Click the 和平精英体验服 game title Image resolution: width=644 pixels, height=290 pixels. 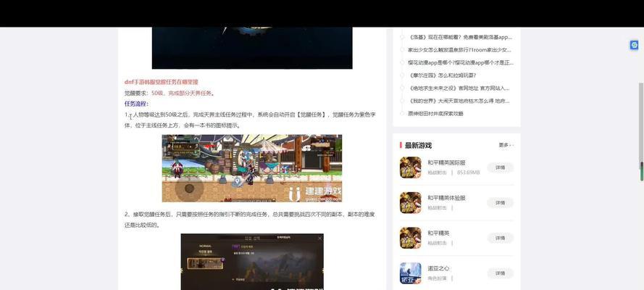(x=446, y=198)
